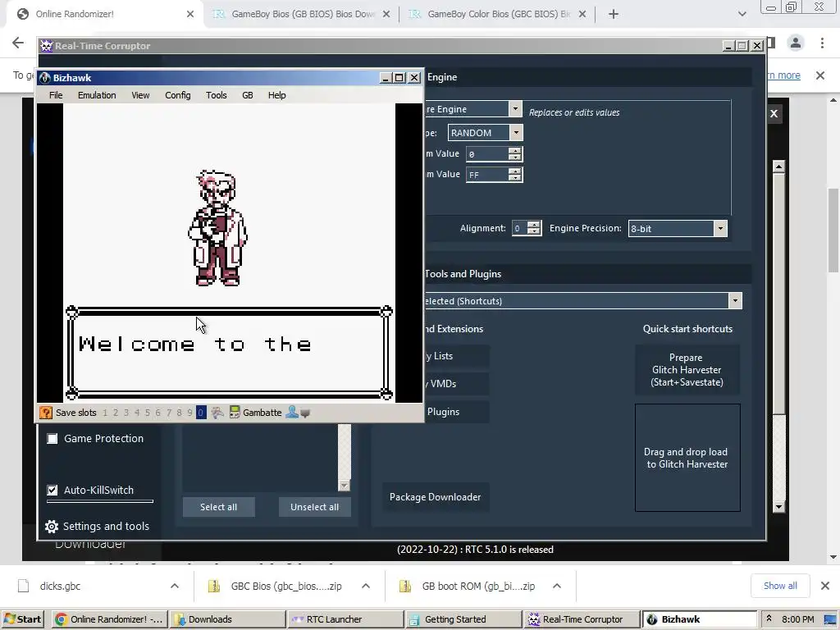Click the question-block icon in Bizhawk status bar
Viewport: 840px width, 630px height.
click(x=46, y=413)
